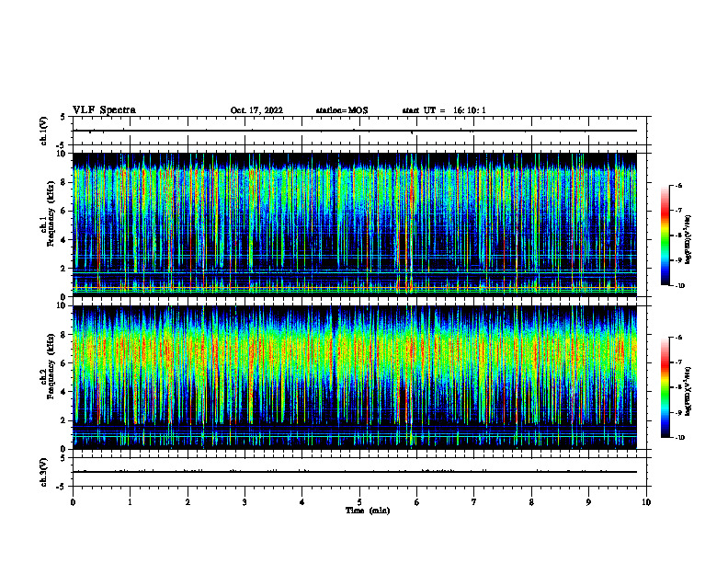The width and height of the screenshot is (728, 563).
Task: Click the "4" kHz tick of ch.2 spectrogram
Action: pos(64,392)
